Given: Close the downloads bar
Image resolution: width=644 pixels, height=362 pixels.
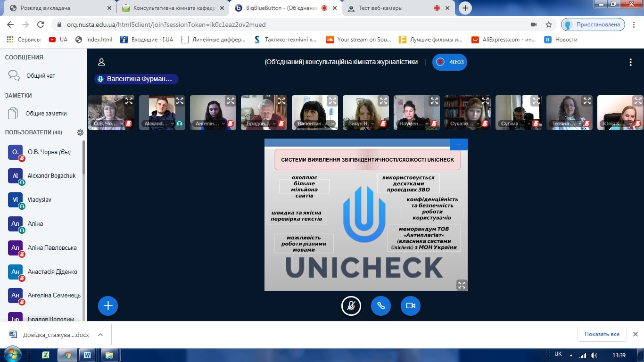Looking at the screenshot, I should point(635,334).
